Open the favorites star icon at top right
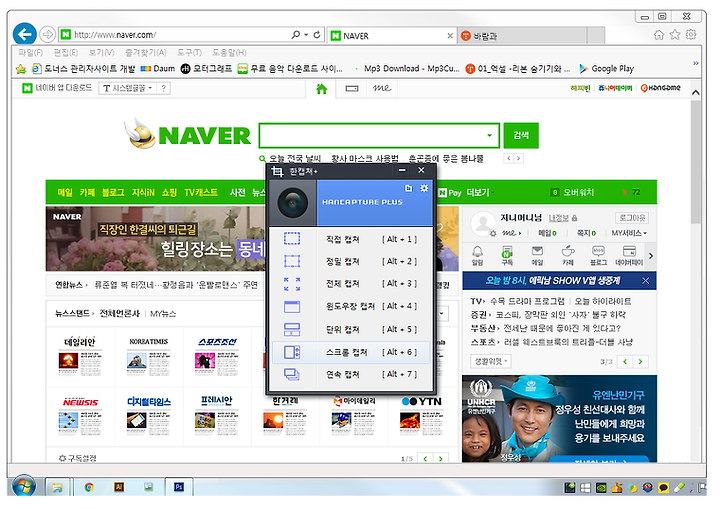The image size is (720, 509). click(x=675, y=35)
